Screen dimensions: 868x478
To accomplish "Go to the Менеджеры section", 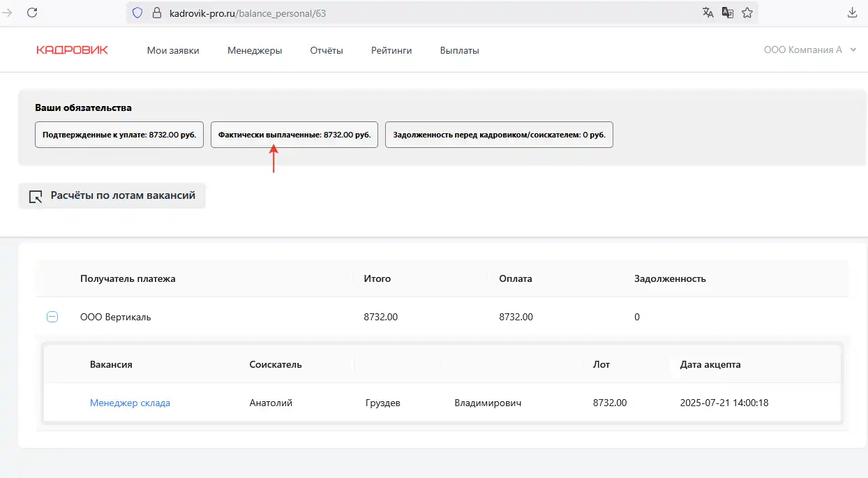I will pyautogui.click(x=255, y=50).
